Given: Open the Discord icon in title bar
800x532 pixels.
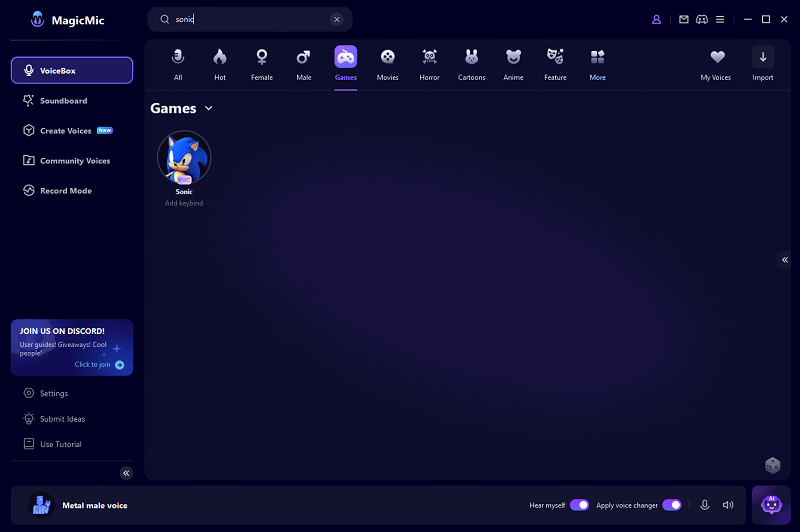Looking at the screenshot, I should pyautogui.click(x=702, y=19).
